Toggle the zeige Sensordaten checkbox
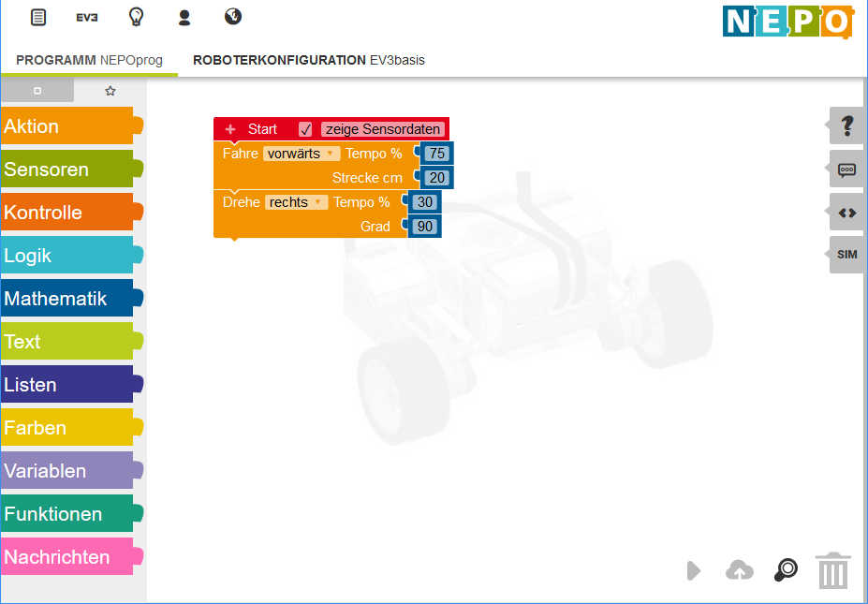The width and height of the screenshot is (868, 604). (305, 129)
